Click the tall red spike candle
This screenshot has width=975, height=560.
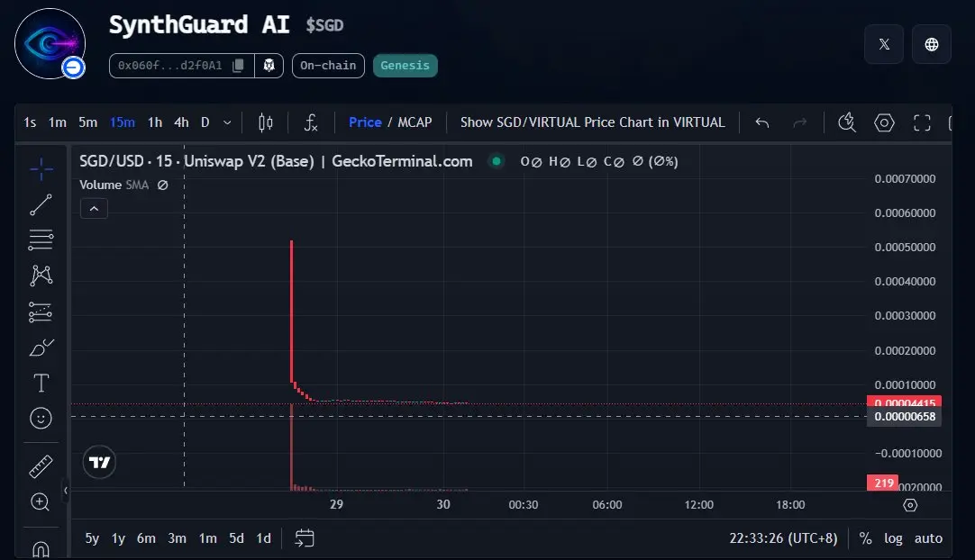291,311
